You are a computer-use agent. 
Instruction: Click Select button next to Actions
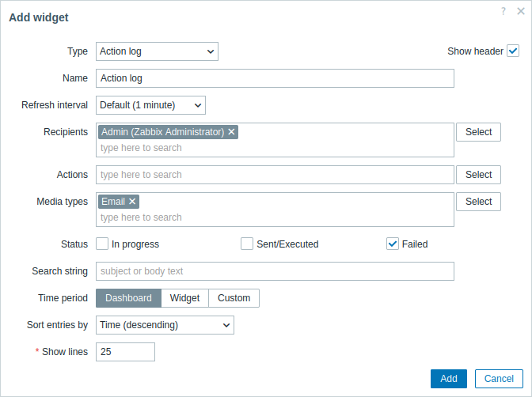tap(478, 175)
